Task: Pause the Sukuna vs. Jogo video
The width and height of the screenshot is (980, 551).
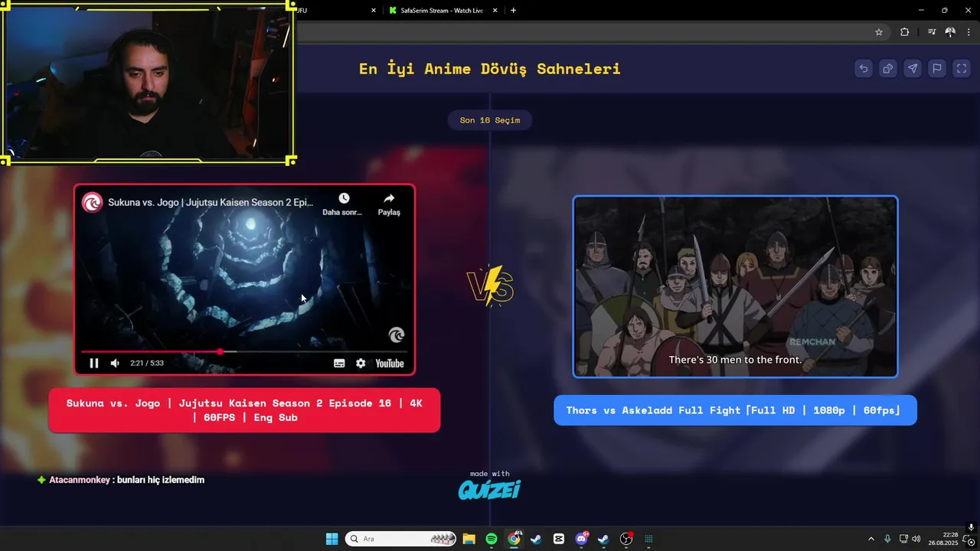Action: click(x=94, y=363)
